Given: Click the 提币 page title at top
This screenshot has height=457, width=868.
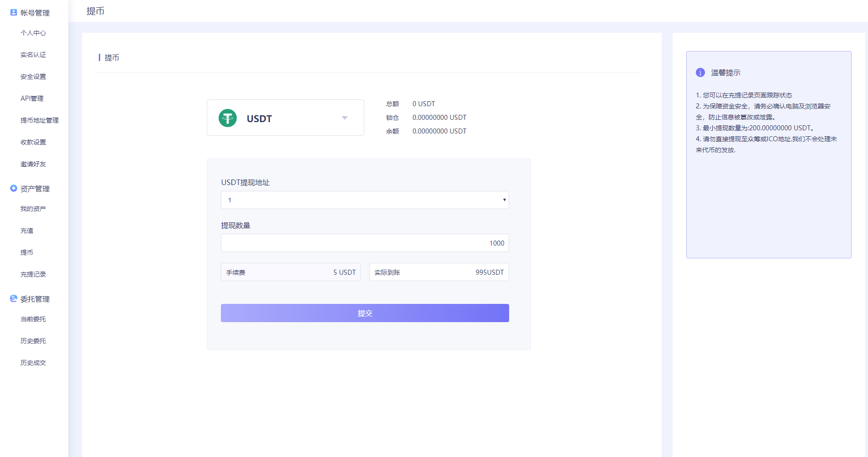Looking at the screenshot, I should tap(96, 11).
